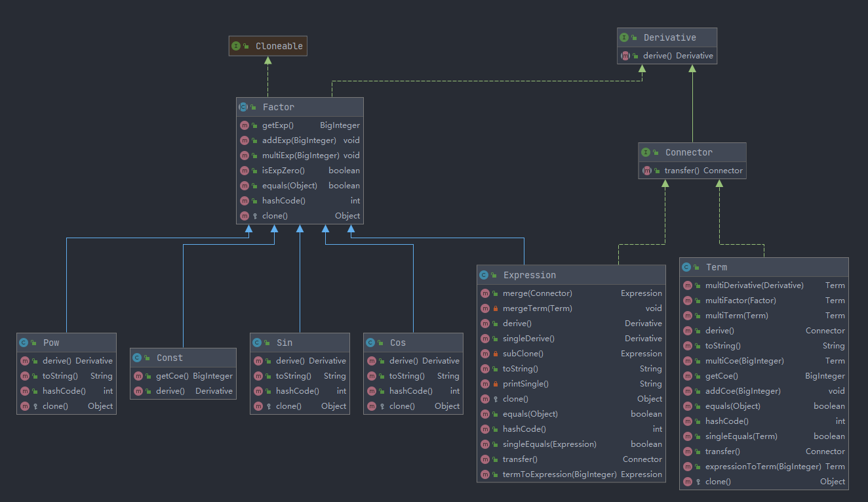Image resolution: width=868 pixels, height=502 pixels.
Task: Click the method icon beside singleEquals(Term)
Action: pyautogui.click(x=687, y=436)
